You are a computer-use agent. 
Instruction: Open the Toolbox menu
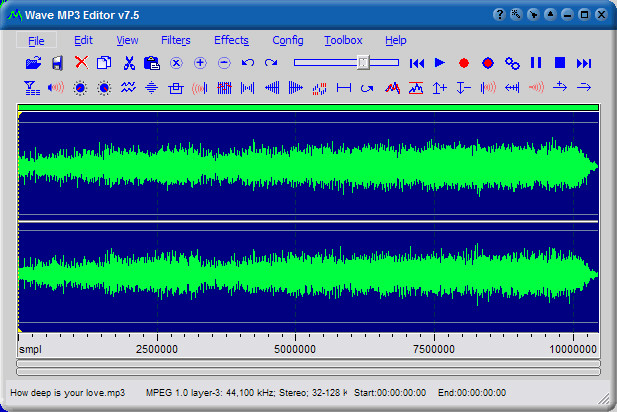coord(343,40)
